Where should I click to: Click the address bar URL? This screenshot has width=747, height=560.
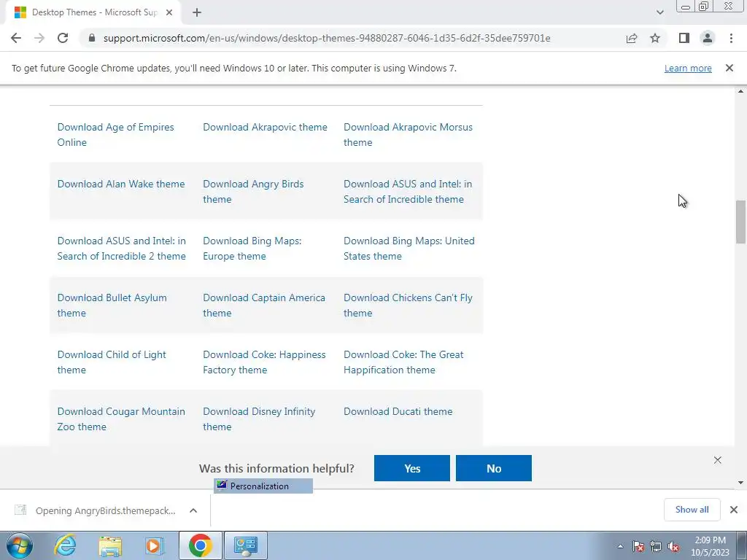(x=327, y=38)
